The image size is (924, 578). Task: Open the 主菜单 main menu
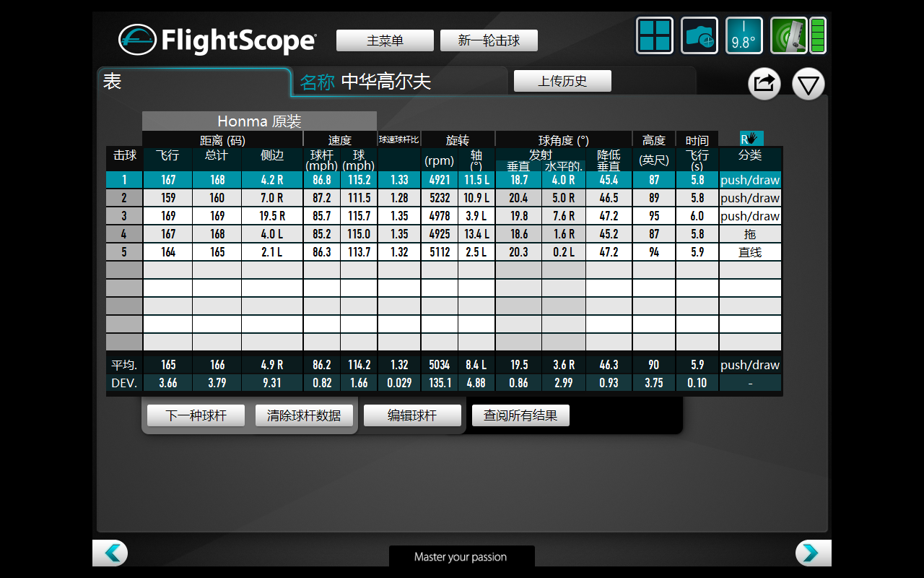[385, 40]
